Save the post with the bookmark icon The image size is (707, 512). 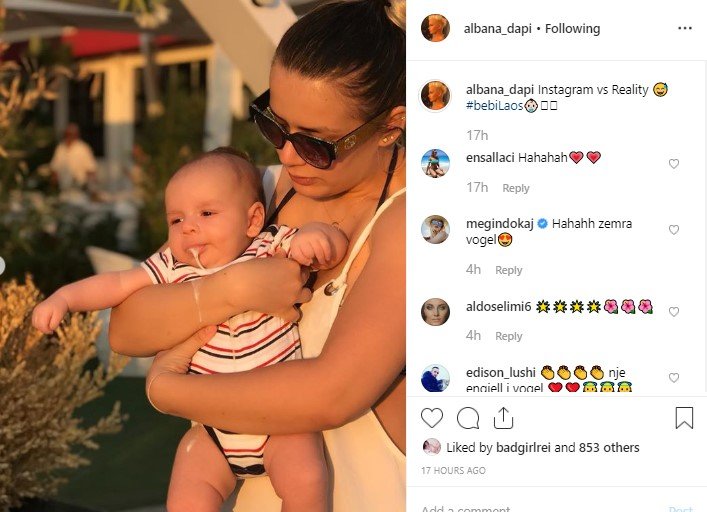684,418
